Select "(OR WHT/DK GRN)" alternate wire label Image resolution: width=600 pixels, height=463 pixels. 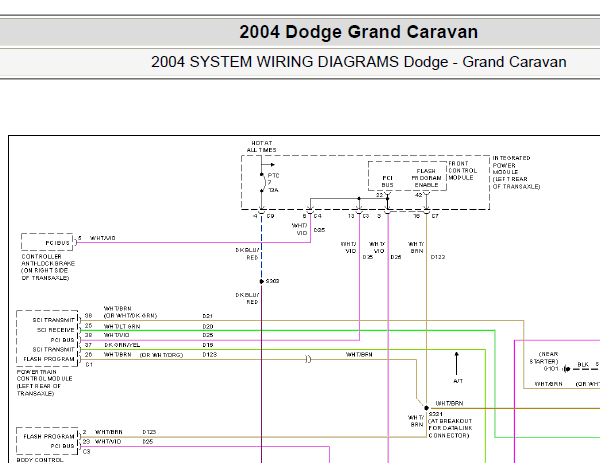coord(130,316)
